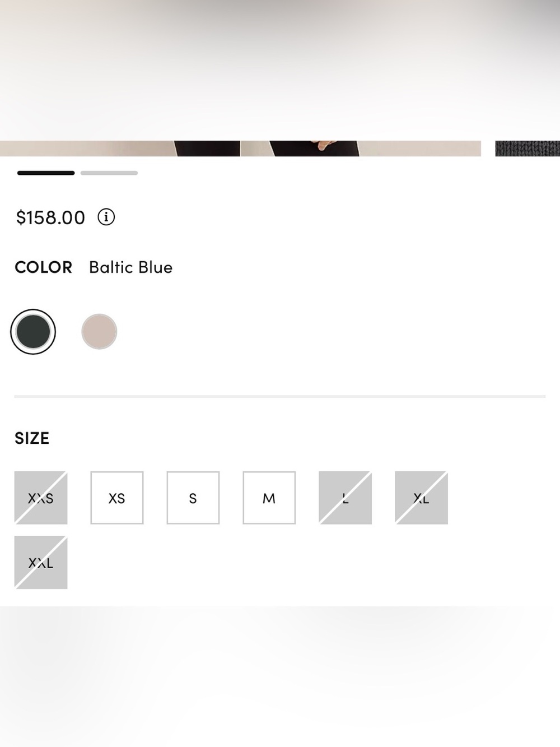This screenshot has width=560, height=747.
Task: Click the crossed-out XL size box
Action: (x=422, y=498)
